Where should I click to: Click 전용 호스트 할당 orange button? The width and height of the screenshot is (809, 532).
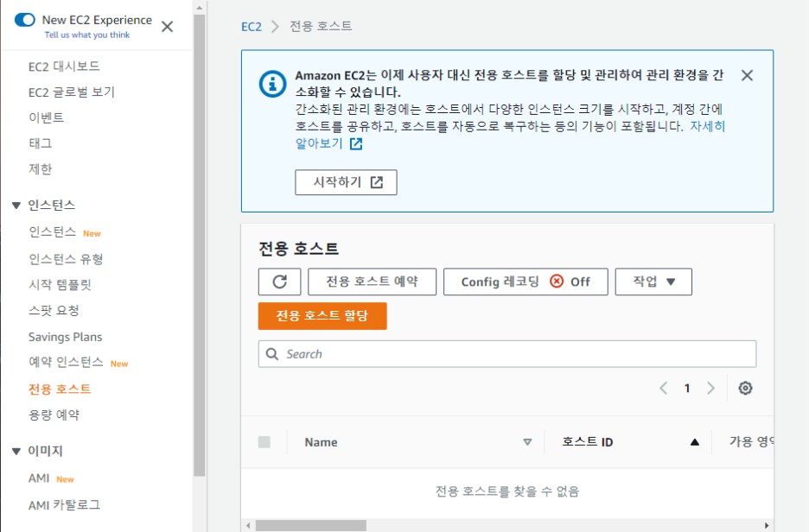322,316
